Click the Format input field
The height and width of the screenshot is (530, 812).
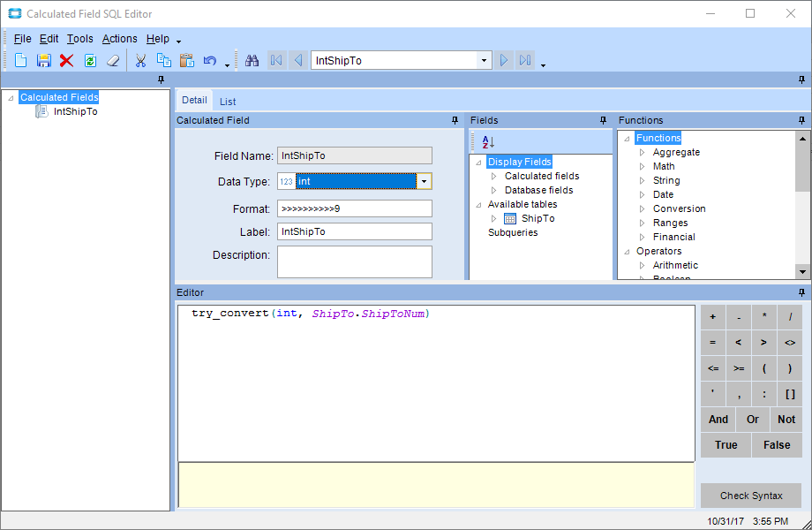pyautogui.click(x=355, y=208)
